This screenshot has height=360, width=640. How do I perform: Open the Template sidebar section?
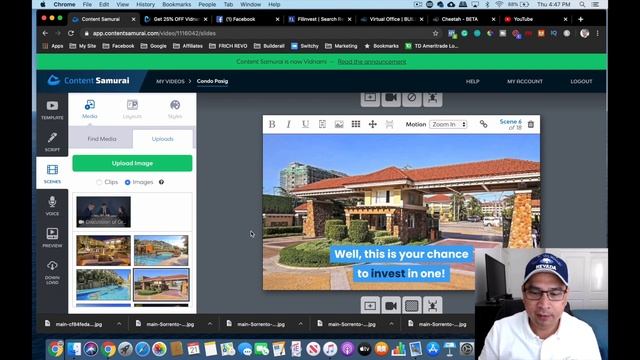pos(52,110)
